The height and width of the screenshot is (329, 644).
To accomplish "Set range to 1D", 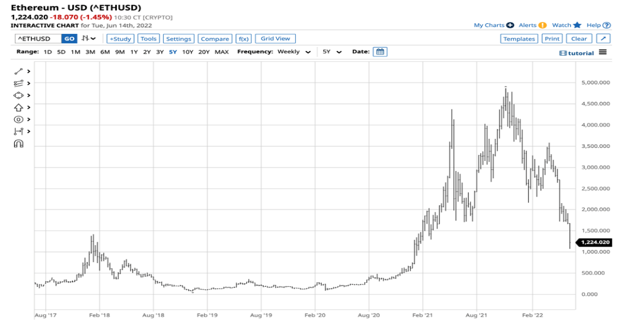I will (47, 52).
